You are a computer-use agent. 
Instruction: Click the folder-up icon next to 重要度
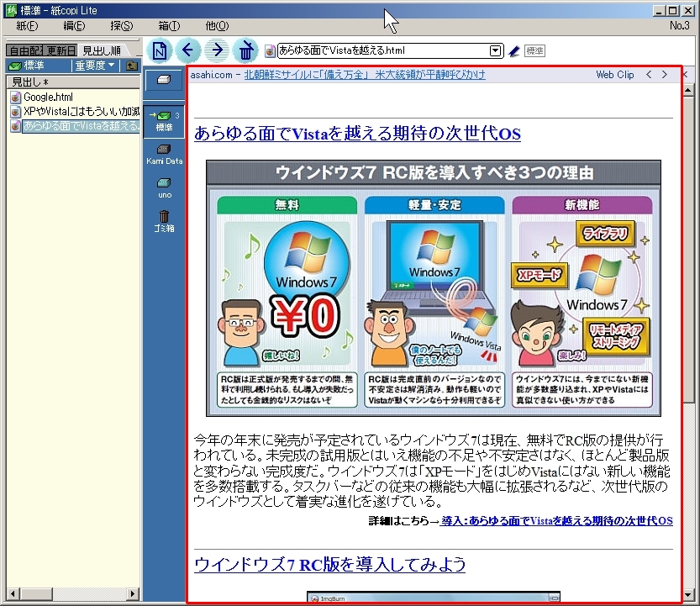(132, 66)
